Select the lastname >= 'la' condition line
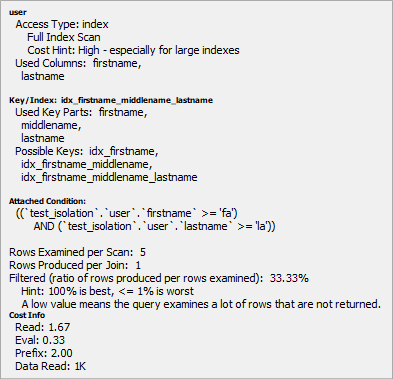Screen dimensions: 393x379 pyautogui.click(x=154, y=226)
